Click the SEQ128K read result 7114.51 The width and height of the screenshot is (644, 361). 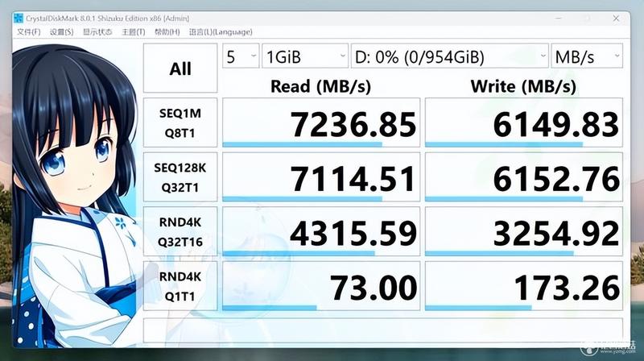pyautogui.click(x=321, y=177)
